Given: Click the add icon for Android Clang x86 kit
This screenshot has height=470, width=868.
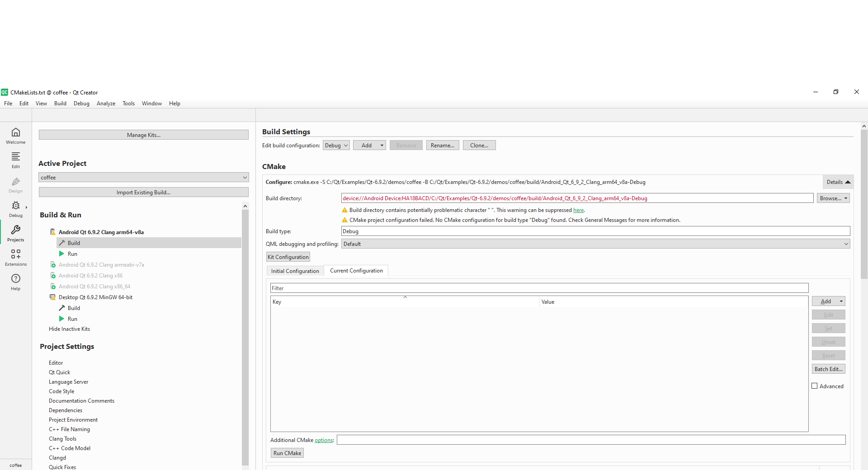Looking at the screenshot, I should 53,275.
